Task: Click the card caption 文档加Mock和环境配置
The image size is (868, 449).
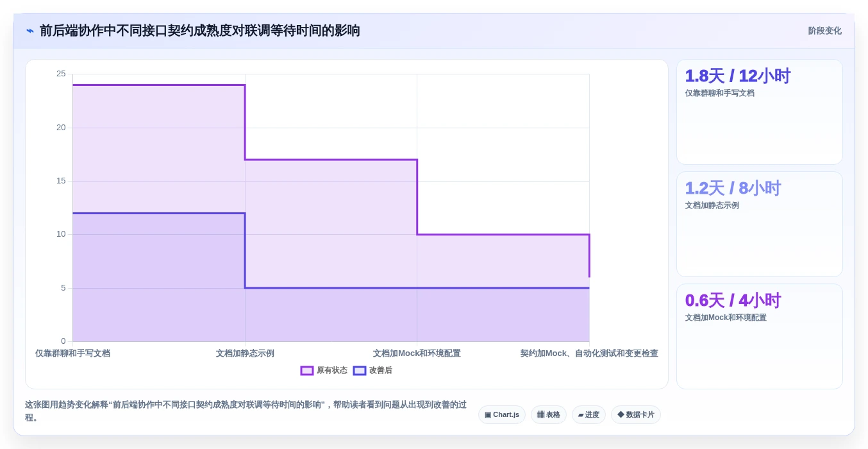Action: 726,318
